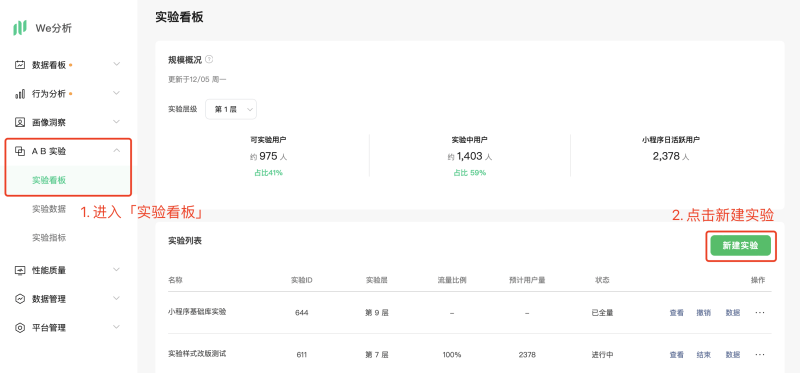Viewport: 800px width, 373px height.
Task: Click the 预计用户量 column header
Action: pyautogui.click(x=527, y=280)
